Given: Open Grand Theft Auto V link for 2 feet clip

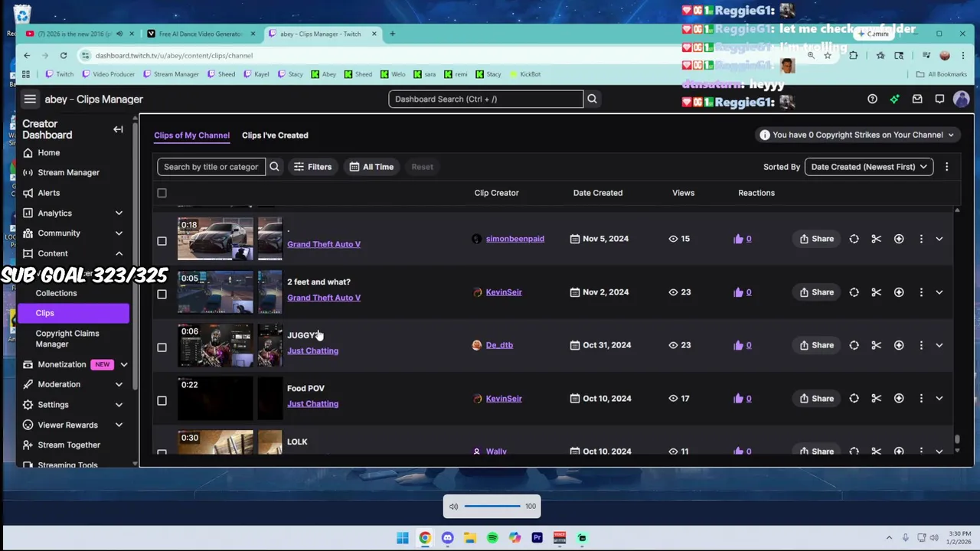Looking at the screenshot, I should click(324, 298).
